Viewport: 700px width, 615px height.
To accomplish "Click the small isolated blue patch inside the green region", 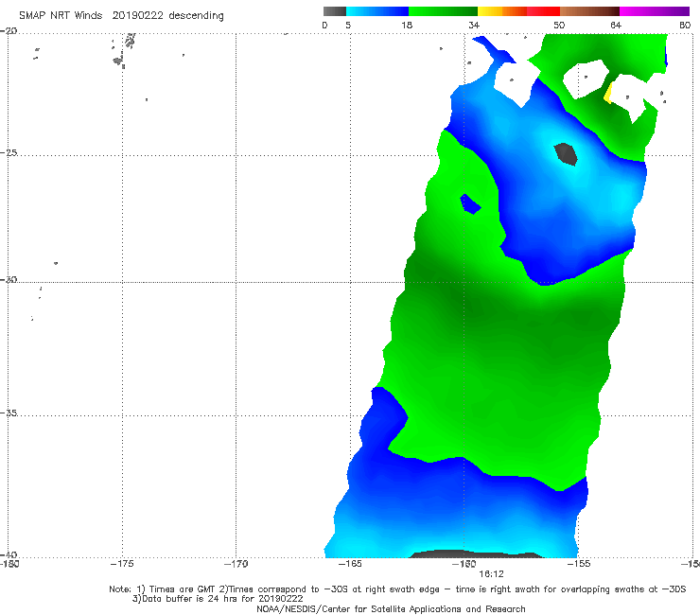I will click(470, 204).
